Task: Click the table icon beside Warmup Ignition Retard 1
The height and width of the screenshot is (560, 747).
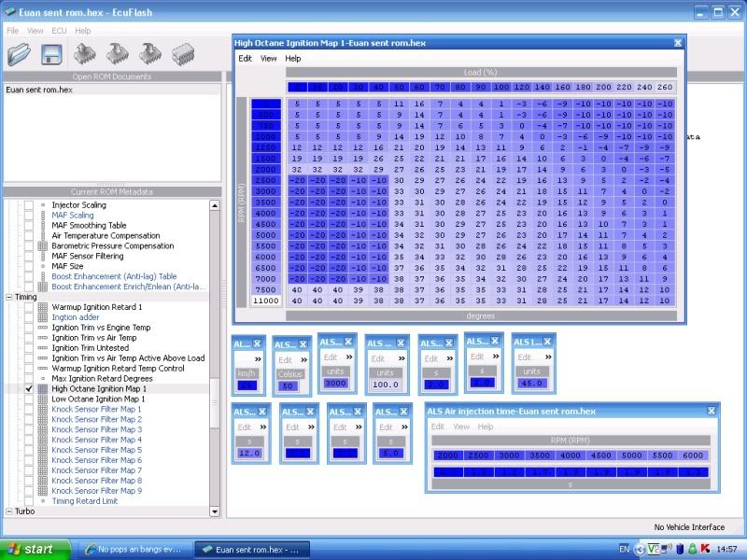Action: point(42,307)
